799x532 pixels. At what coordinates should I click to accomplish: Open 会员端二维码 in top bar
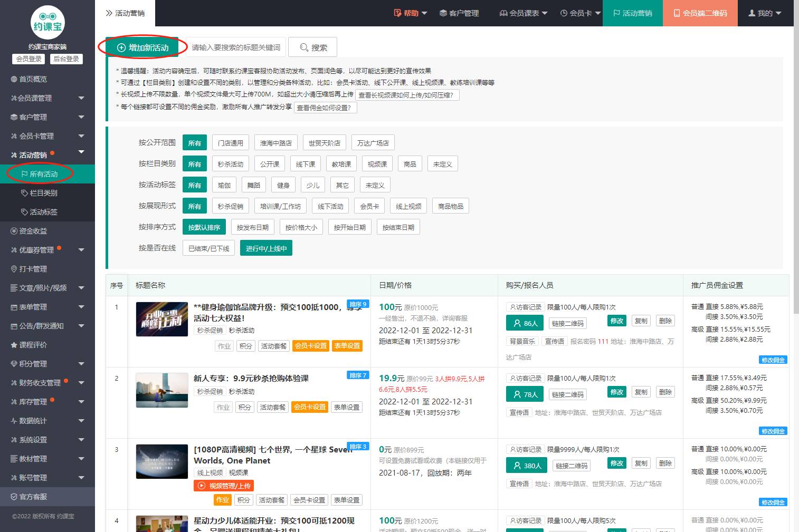point(700,13)
